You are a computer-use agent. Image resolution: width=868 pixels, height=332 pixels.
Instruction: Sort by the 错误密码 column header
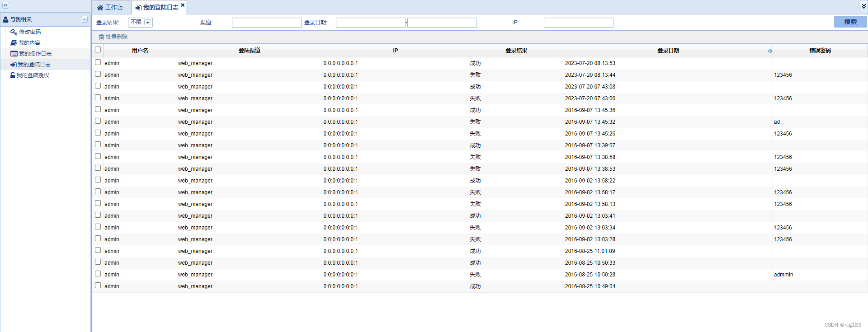[820, 51]
